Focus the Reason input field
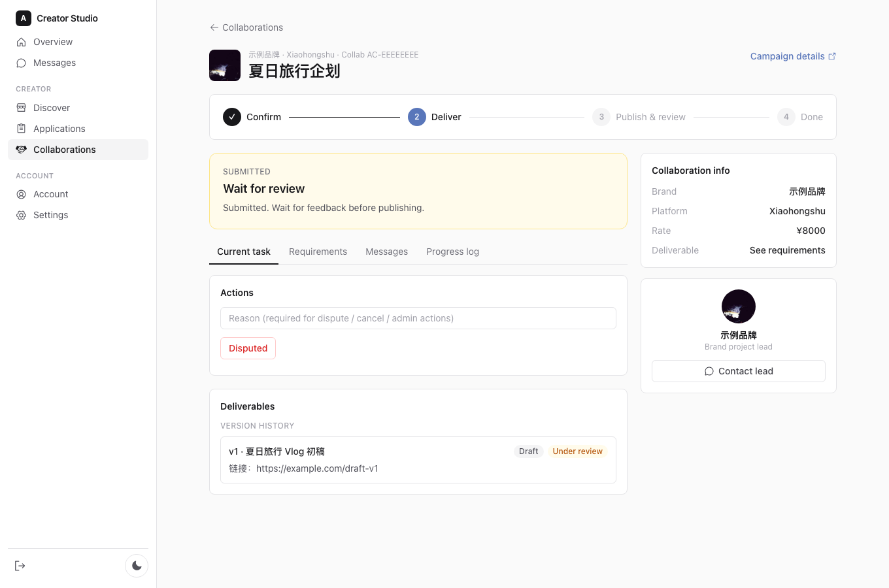This screenshot has height=588, width=889. click(x=418, y=318)
